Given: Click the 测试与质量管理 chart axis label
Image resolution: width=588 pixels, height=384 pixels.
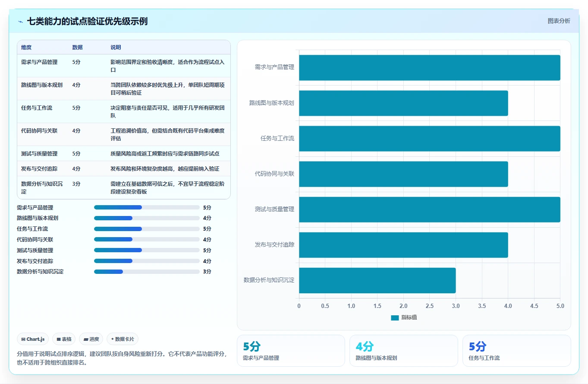Looking at the screenshot, I should click(x=274, y=209).
